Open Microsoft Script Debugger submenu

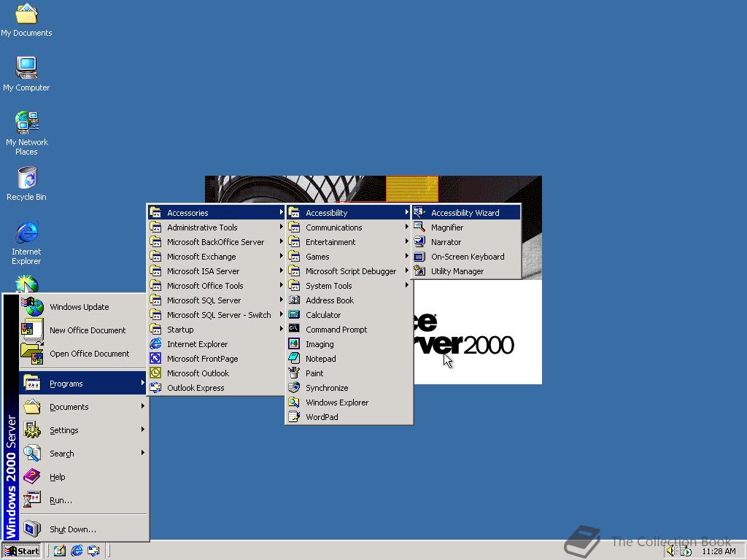click(x=349, y=271)
